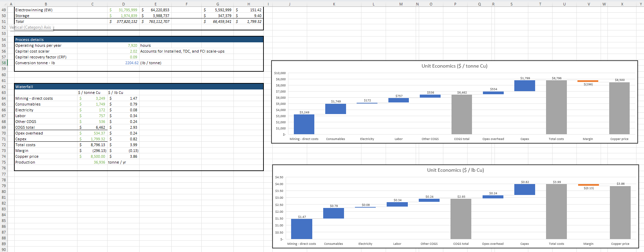
Task: Click 'Capital recovery factor (CRF)' cell
Action: point(46,57)
